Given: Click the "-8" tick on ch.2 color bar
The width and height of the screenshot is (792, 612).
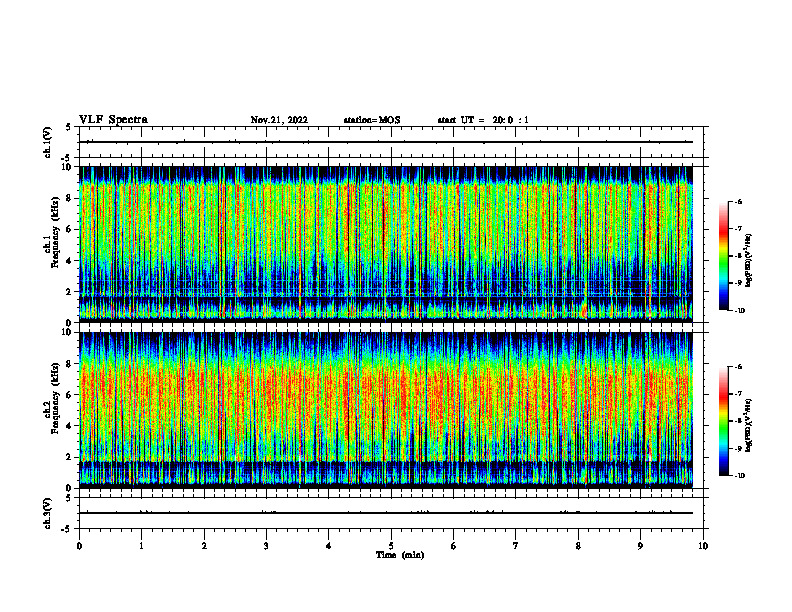Looking at the screenshot, I should point(739,421).
